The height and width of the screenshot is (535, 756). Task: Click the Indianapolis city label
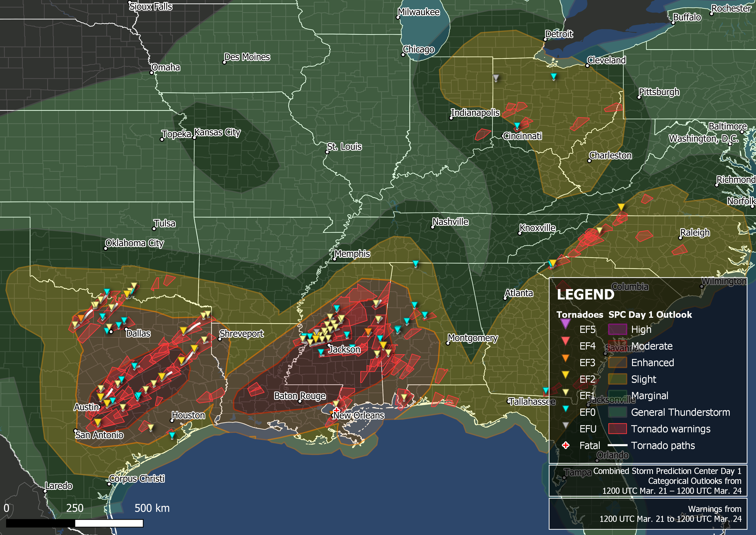pyautogui.click(x=475, y=113)
